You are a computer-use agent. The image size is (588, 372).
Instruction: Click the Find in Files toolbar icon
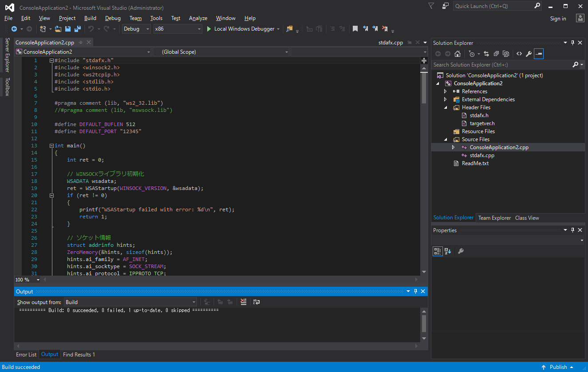point(290,29)
